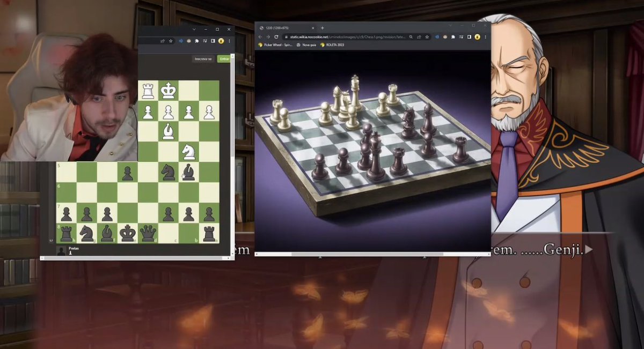This screenshot has height=349, width=644.
Task: Open the Chrome three-dot menu in the image window
Action: [486, 36]
